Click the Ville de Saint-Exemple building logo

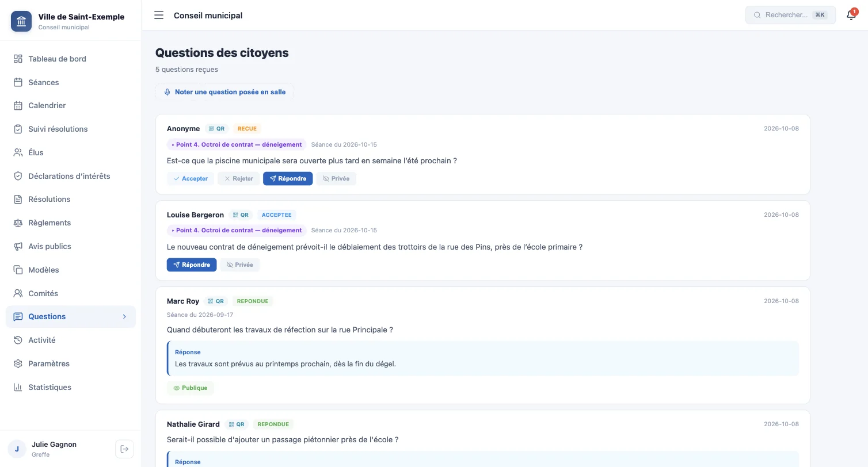click(21, 21)
